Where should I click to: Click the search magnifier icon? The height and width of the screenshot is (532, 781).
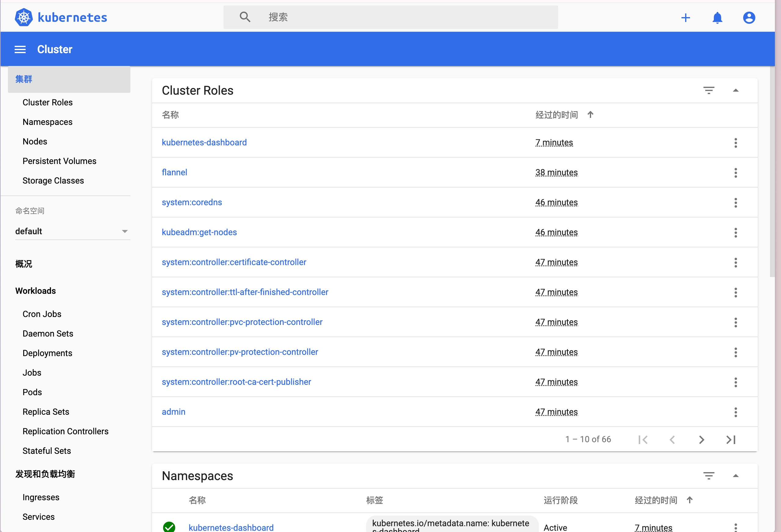245,17
